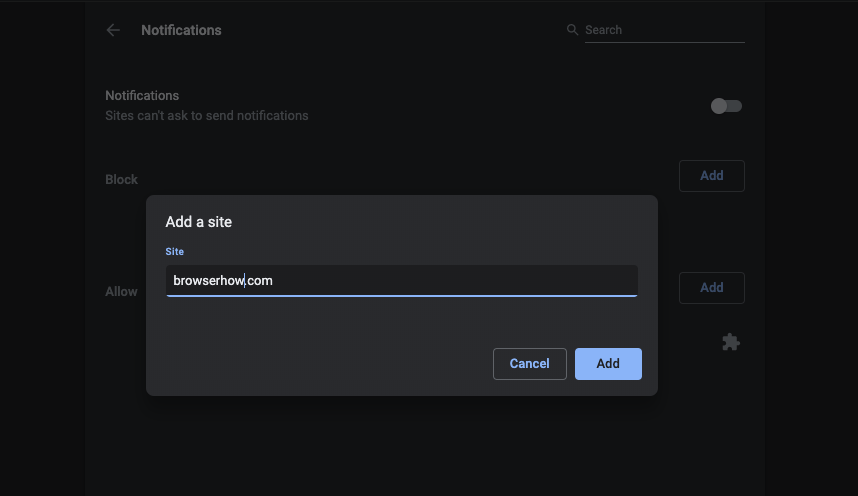858x496 pixels.
Task: Click the Add button in the Block section
Action: (x=711, y=176)
